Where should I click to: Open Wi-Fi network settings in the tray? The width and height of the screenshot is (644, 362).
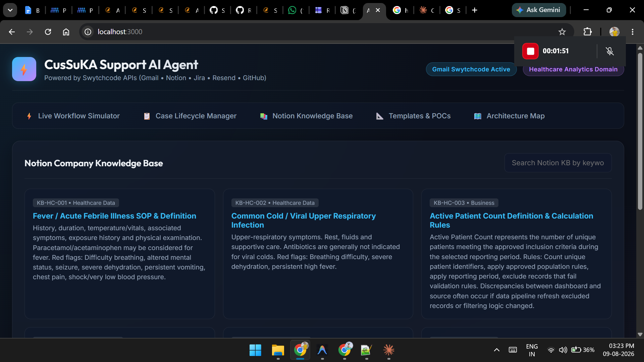click(551, 350)
